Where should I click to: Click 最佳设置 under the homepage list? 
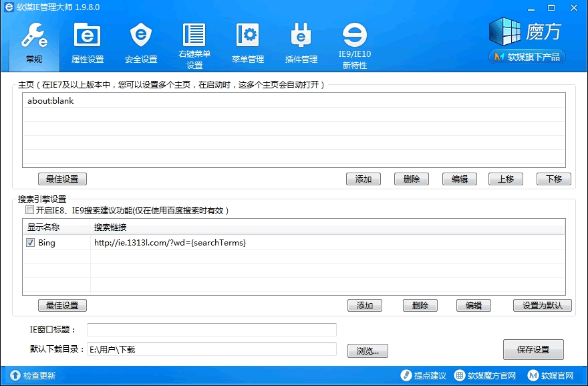(x=62, y=179)
